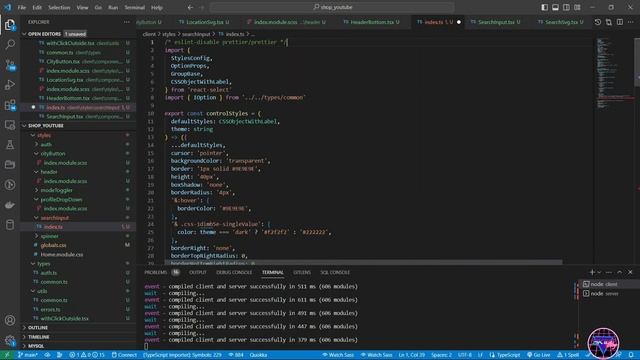640x360 pixels.
Task: Open the Manage gear icon
Action: coord(10,340)
